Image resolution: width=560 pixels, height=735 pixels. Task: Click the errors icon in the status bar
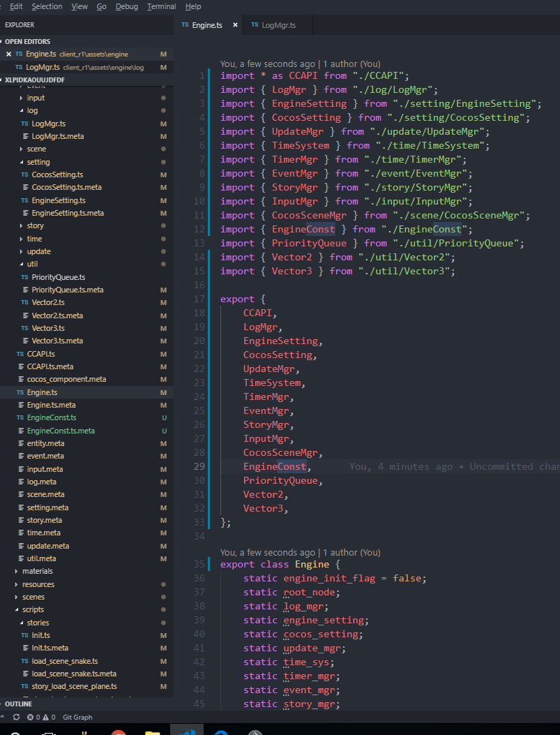31,717
